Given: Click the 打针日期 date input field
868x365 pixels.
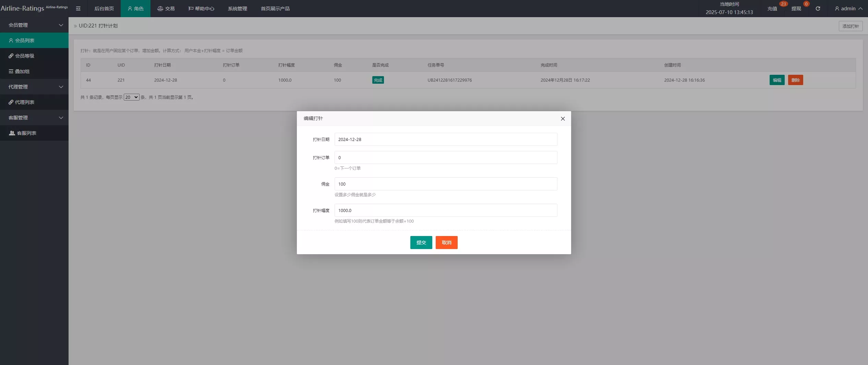Looking at the screenshot, I should tap(446, 139).
